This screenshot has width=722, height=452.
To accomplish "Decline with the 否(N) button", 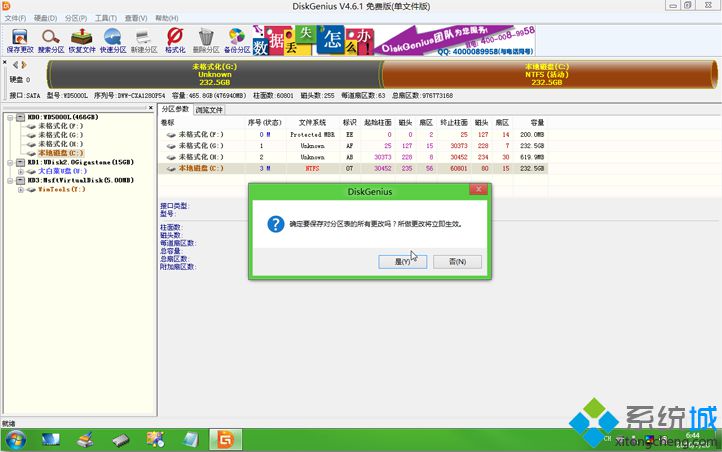I will coord(457,261).
